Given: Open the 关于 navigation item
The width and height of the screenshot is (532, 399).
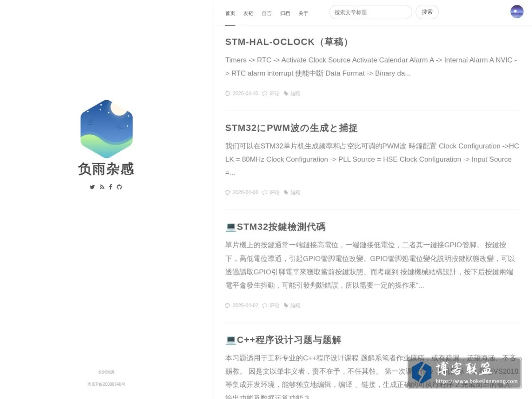Looking at the screenshot, I should pyautogui.click(x=303, y=13).
